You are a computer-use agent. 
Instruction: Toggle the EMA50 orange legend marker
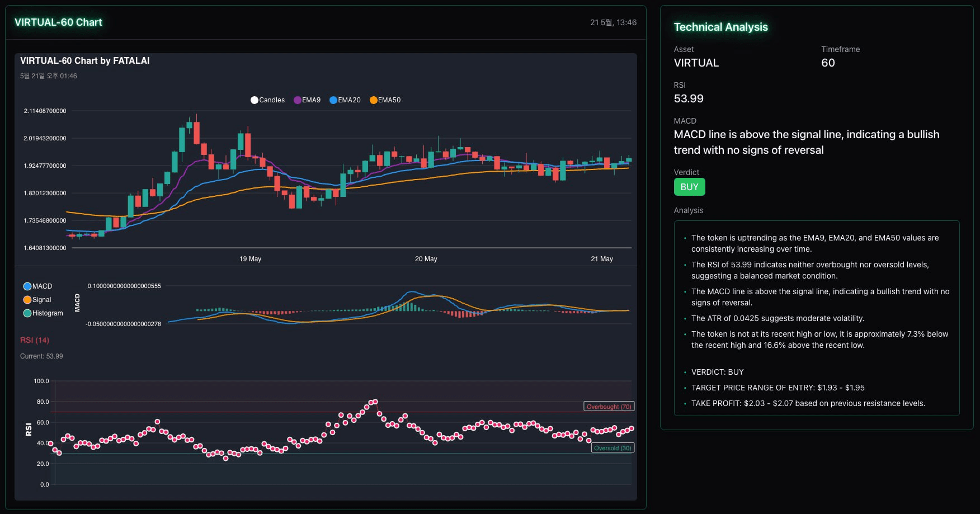tap(374, 100)
